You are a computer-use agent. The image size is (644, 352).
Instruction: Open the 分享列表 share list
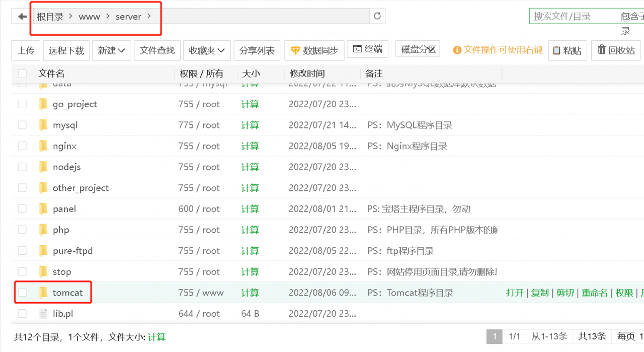pos(257,50)
